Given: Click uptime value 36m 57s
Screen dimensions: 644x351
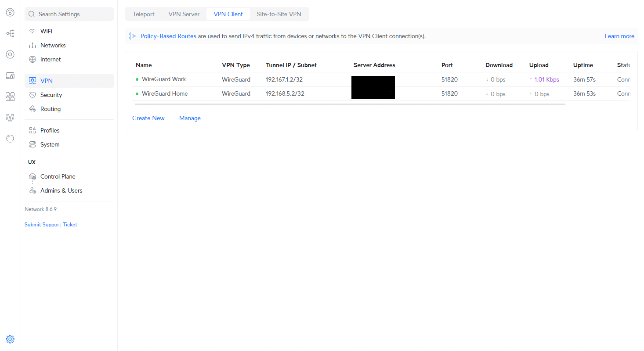Looking at the screenshot, I should (x=584, y=79).
